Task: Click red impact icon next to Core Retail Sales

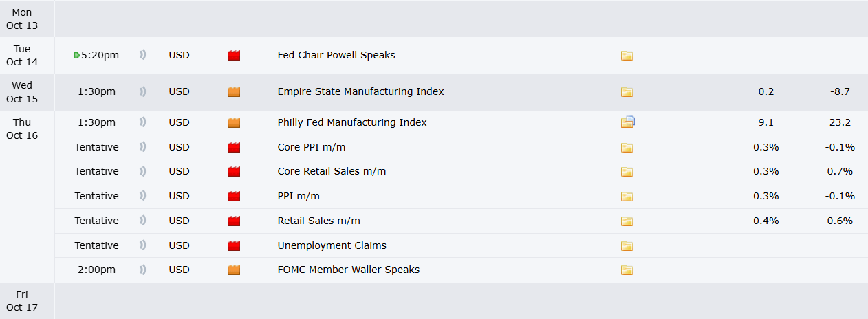Action: tap(234, 172)
